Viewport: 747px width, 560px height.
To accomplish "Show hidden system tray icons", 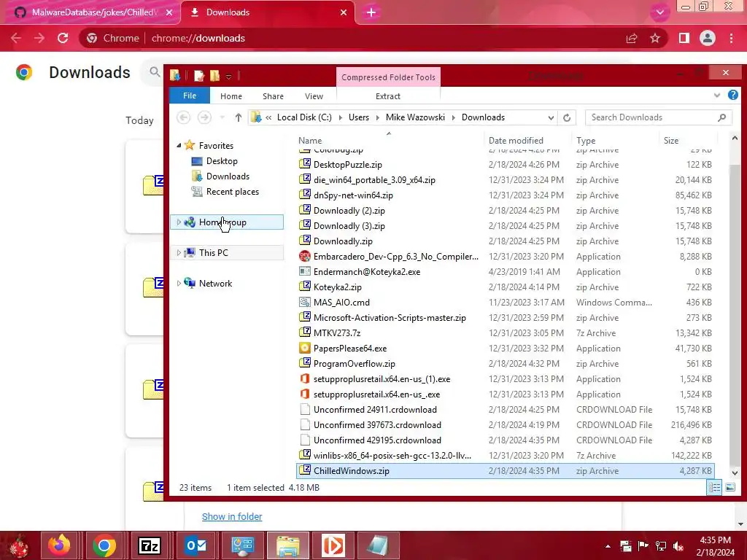I will [608, 546].
